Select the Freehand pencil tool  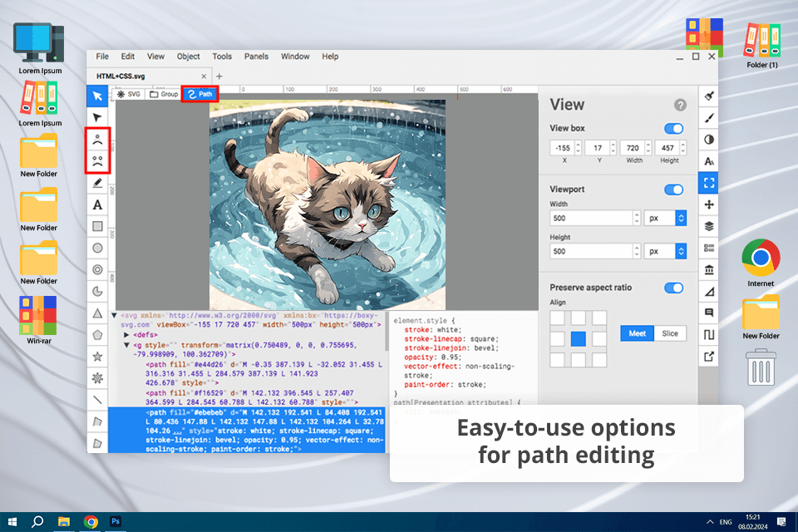tap(97, 183)
